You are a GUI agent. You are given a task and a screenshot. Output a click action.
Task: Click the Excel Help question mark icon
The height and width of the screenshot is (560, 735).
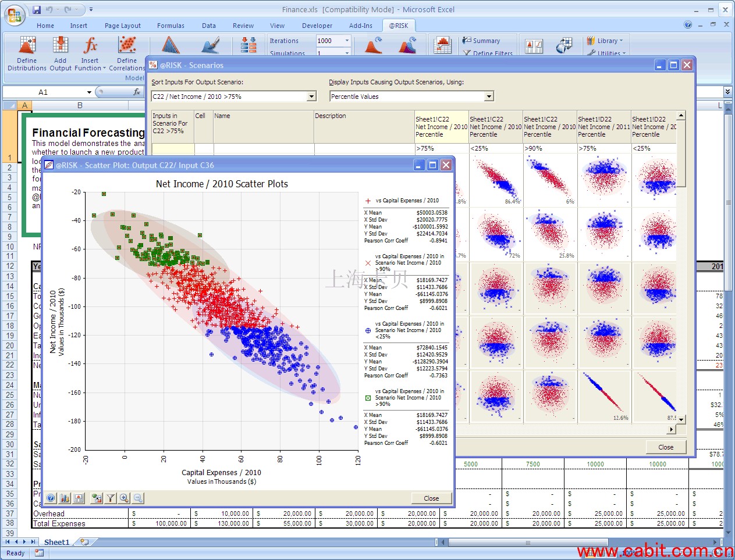688,25
